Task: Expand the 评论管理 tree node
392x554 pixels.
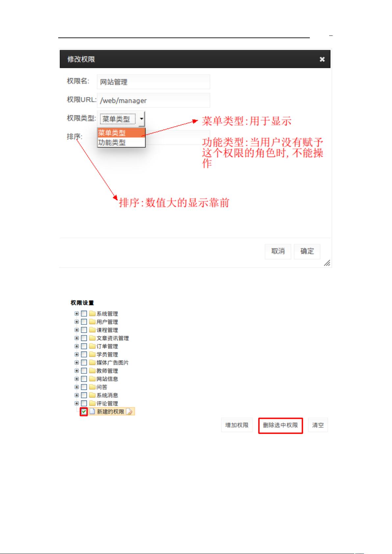Action: (77, 403)
